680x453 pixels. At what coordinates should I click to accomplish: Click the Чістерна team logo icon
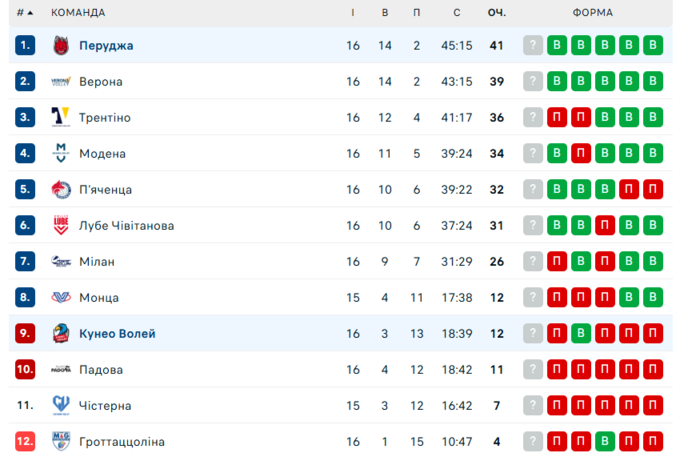(60, 405)
